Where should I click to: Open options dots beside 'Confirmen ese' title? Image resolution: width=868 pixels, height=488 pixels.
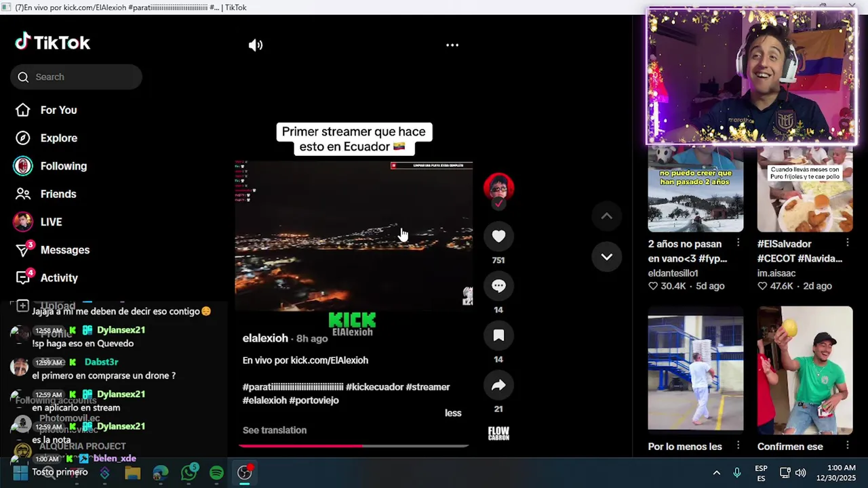pyautogui.click(x=848, y=446)
